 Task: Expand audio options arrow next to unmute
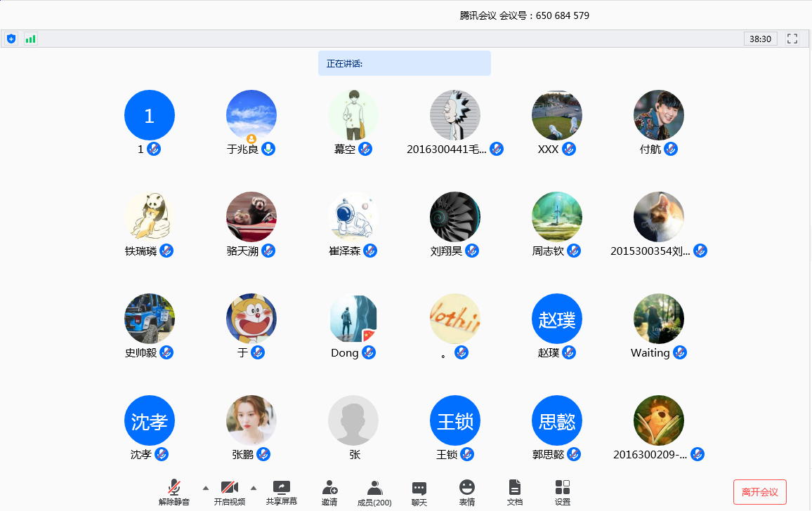[206, 487]
